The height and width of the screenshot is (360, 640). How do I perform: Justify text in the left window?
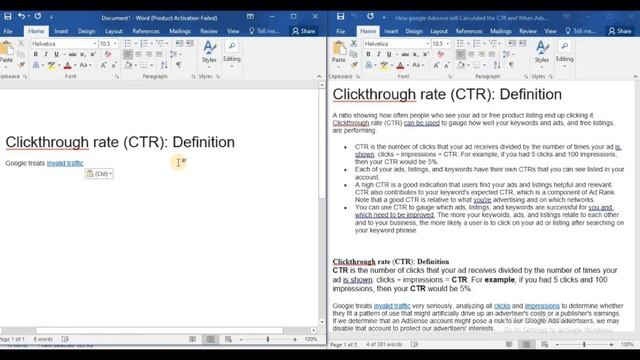pos(159,54)
